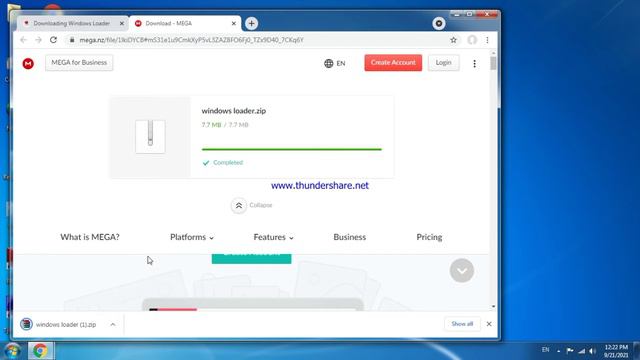Reload the current page

(x=53, y=40)
